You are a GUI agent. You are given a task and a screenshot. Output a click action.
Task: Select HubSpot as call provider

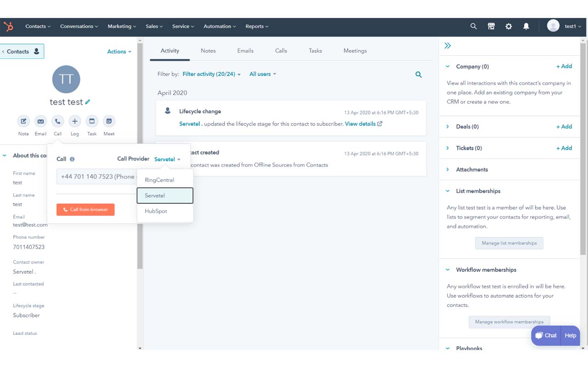[x=165, y=211]
